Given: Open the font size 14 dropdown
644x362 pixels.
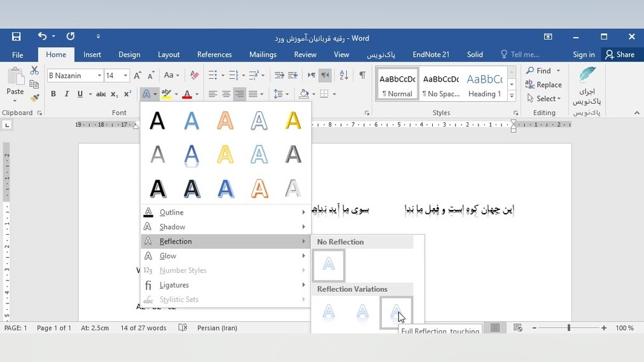Looking at the screenshot, I should (125, 76).
